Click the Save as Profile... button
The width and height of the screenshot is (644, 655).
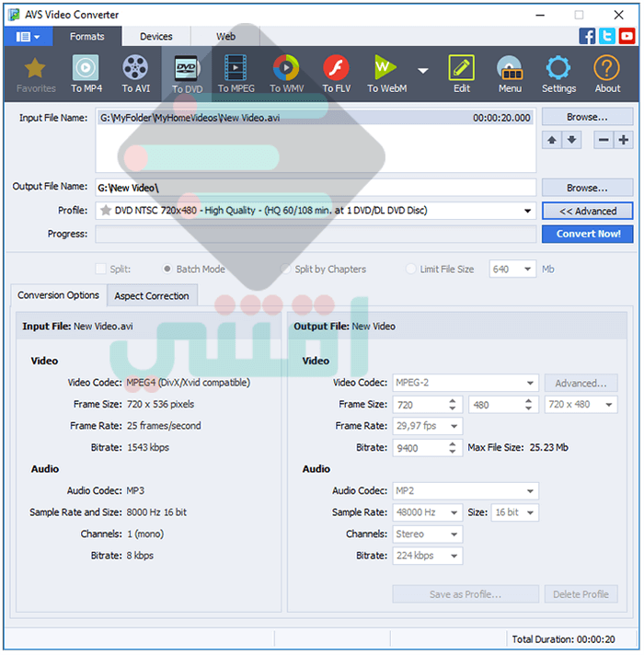click(466, 594)
